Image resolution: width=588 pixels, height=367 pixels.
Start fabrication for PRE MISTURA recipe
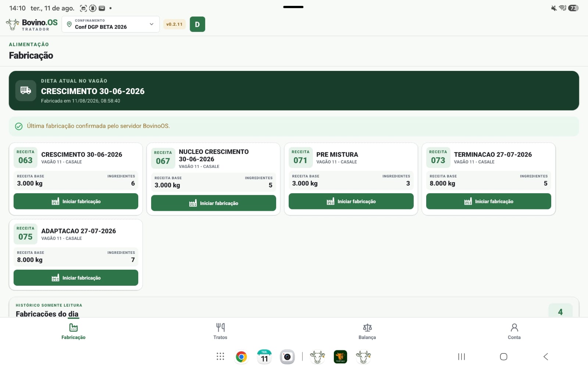pos(351,201)
